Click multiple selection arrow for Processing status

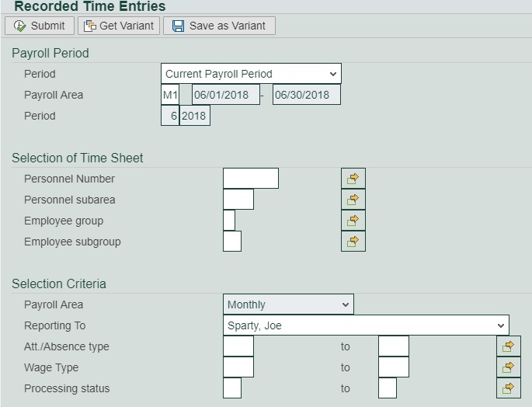tap(508, 388)
